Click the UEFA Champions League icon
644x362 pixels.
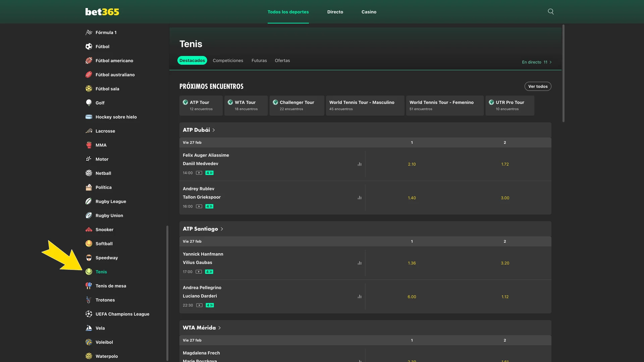(x=89, y=314)
